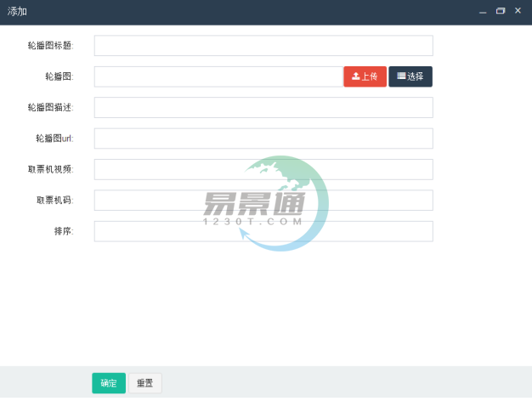Minimize the 添加 dialog window
This screenshot has height=407, width=532.
(483, 11)
